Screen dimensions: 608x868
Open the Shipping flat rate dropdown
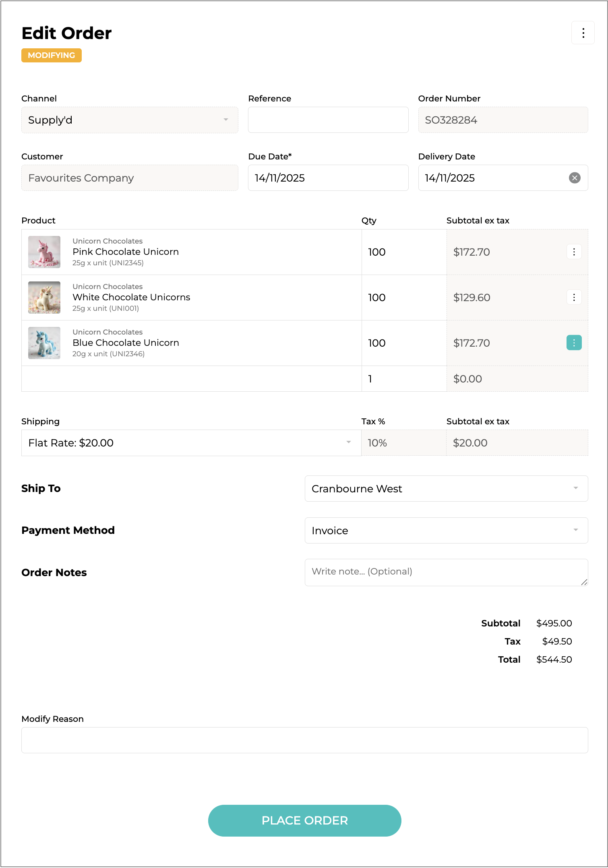(x=191, y=443)
